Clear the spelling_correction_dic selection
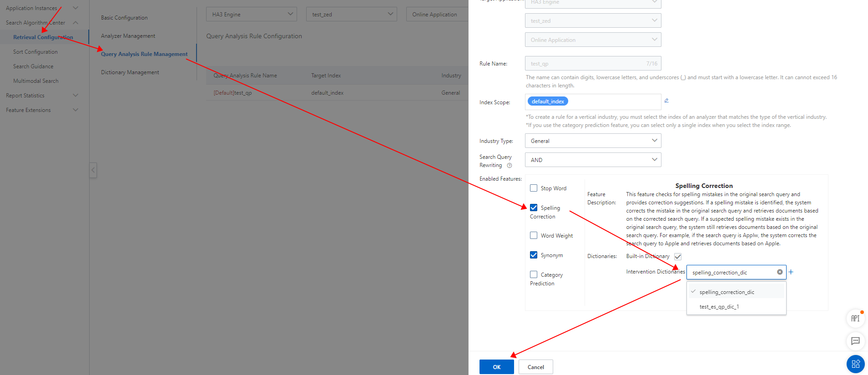 780,272
